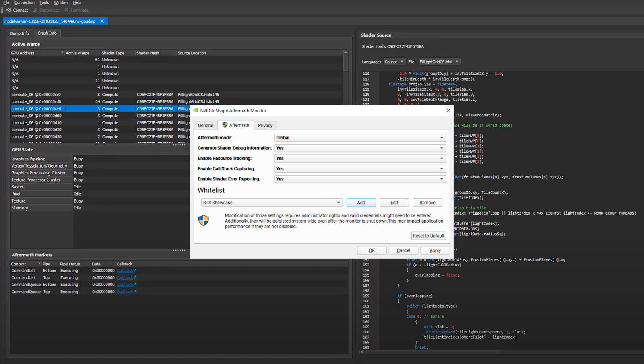Image resolution: width=644 pixels, height=364 pixels.
Task: Open Enable Call Stack Capturing dropdown
Action: [x=360, y=169]
